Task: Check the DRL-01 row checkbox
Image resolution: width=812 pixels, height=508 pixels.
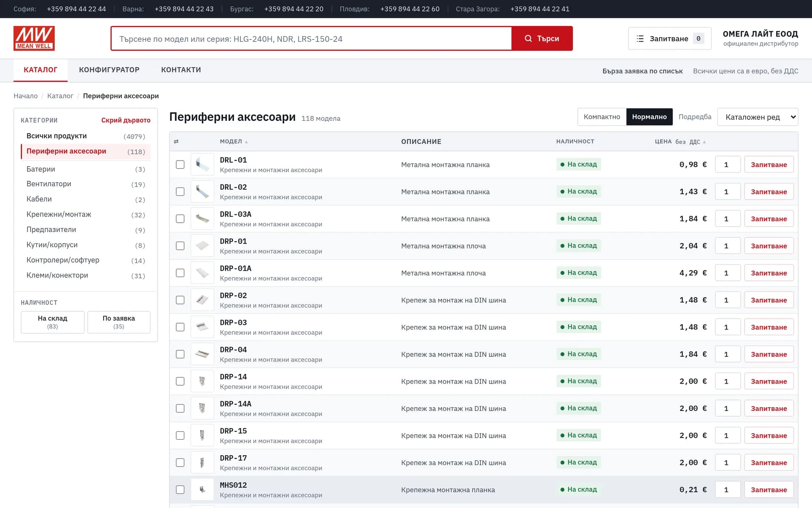Action: pyautogui.click(x=180, y=165)
